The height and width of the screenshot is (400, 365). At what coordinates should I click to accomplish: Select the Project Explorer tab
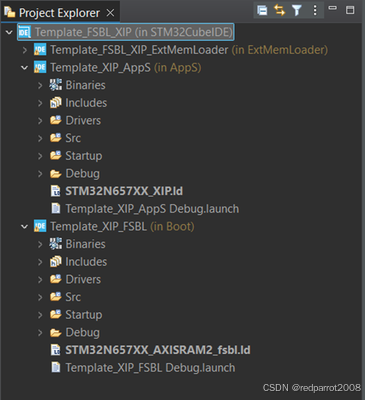pos(60,13)
